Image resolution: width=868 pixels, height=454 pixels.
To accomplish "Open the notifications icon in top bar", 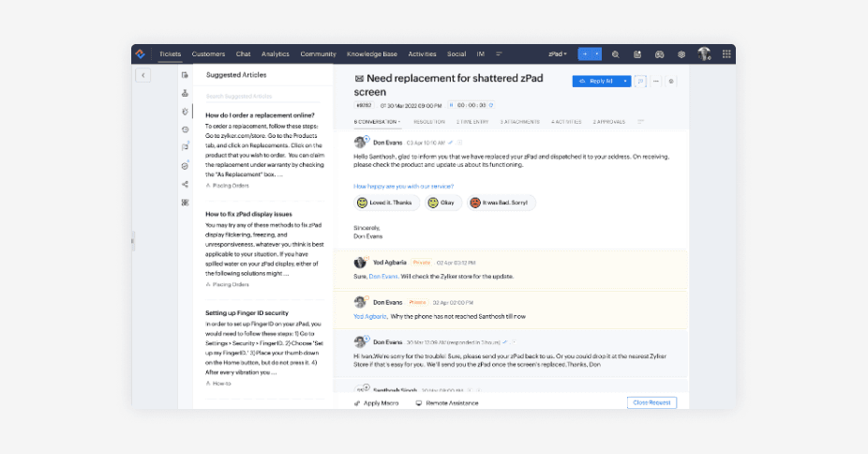I will pos(637,54).
